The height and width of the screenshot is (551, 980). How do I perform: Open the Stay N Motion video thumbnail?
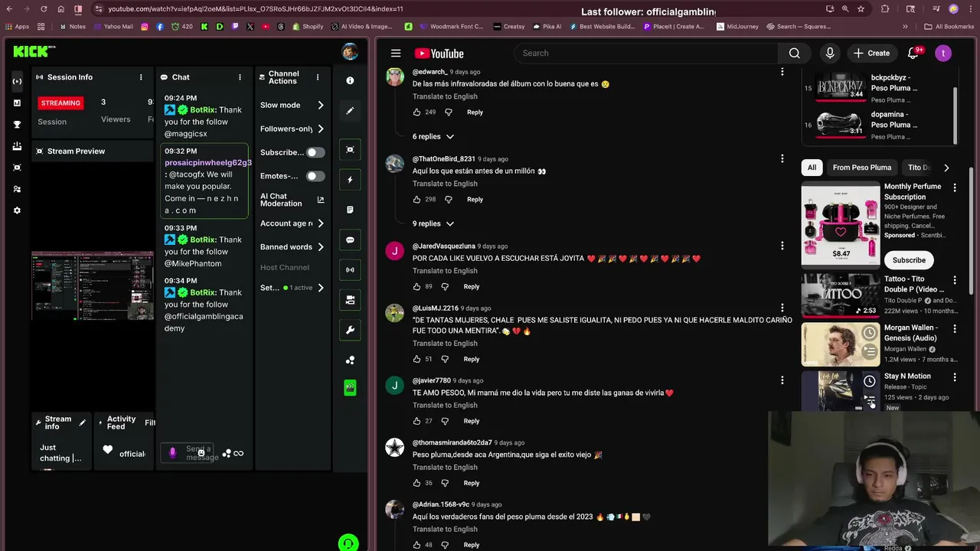tap(841, 391)
